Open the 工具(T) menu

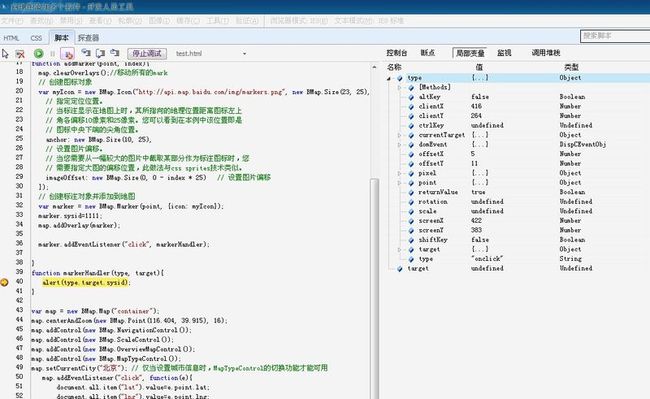pyautogui.click(x=218, y=20)
